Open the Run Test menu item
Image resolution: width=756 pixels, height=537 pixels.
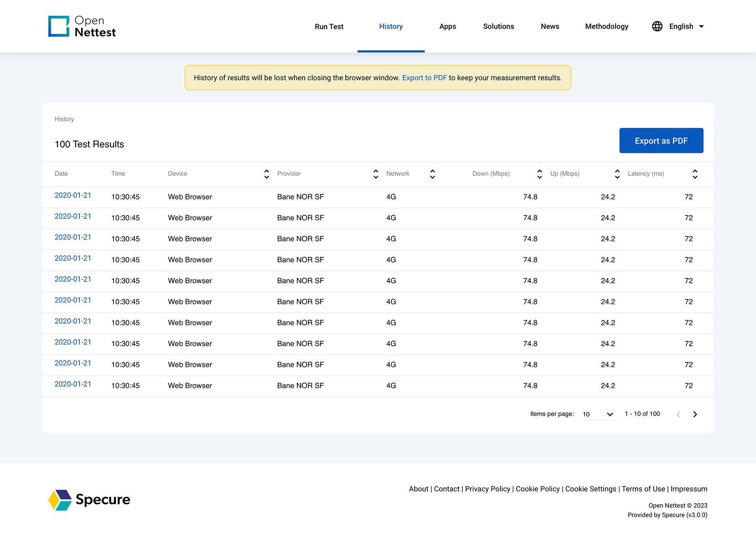pos(329,26)
